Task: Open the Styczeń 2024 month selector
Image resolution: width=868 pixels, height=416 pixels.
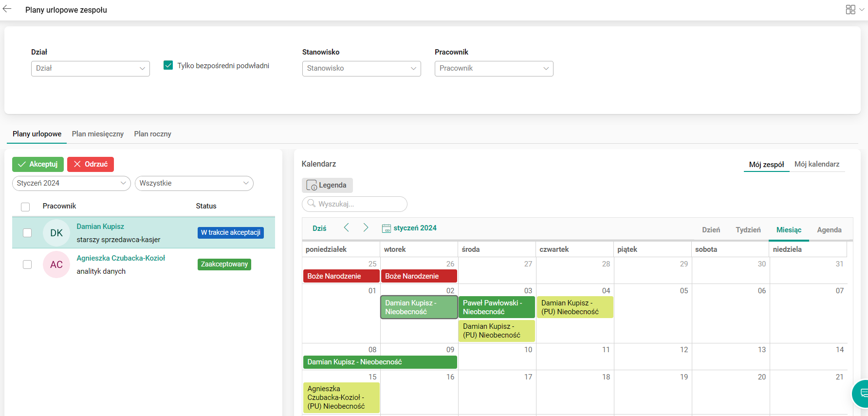Action: coord(71,183)
